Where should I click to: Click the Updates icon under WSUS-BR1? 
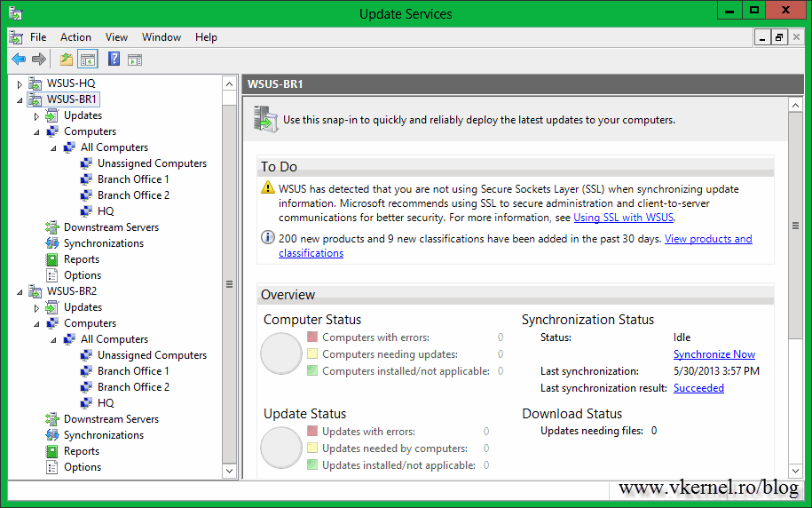click(x=51, y=115)
